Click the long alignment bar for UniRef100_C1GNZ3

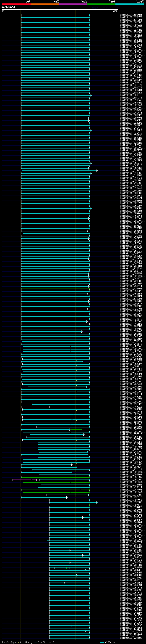coord(60,171)
